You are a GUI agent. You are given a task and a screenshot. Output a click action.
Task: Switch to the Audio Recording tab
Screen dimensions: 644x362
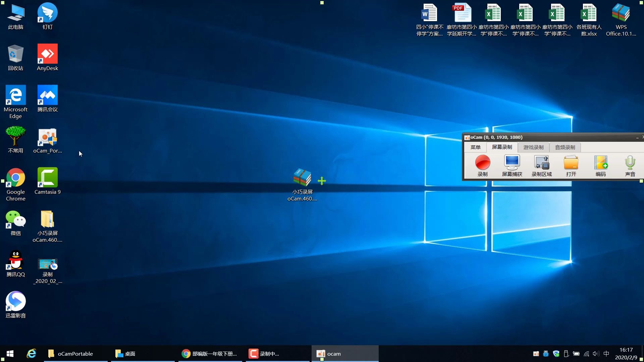pos(565,147)
